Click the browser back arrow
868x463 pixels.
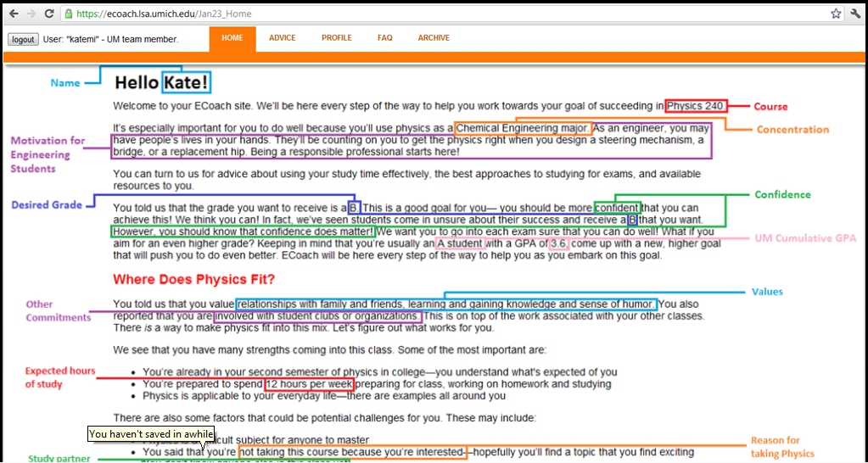12,14
